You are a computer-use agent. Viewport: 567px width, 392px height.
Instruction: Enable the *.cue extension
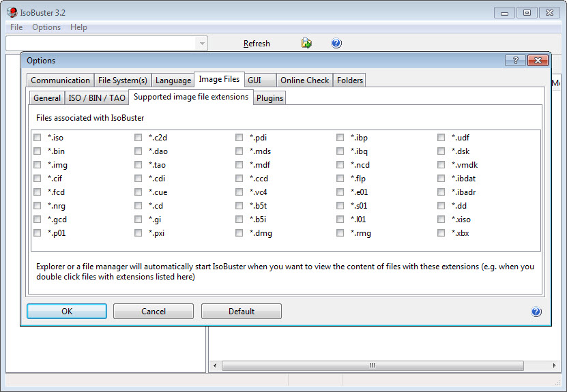coord(138,192)
